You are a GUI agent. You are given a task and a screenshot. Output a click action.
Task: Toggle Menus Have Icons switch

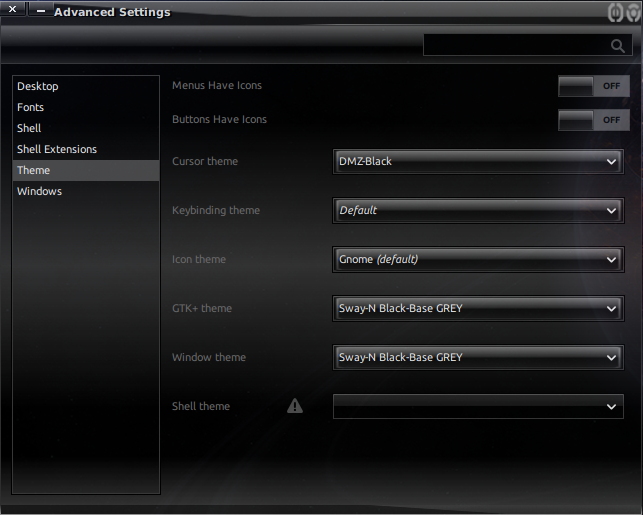(x=594, y=86)
